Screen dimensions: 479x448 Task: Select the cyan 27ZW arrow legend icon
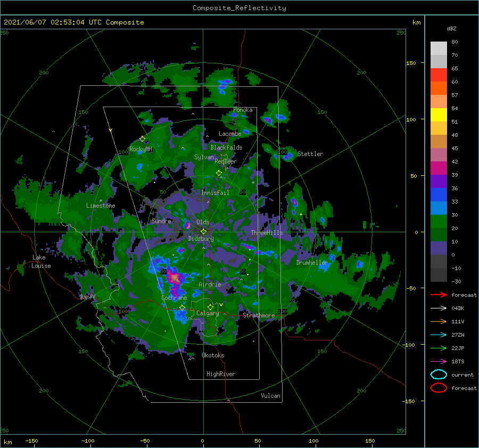pos(439,335)
